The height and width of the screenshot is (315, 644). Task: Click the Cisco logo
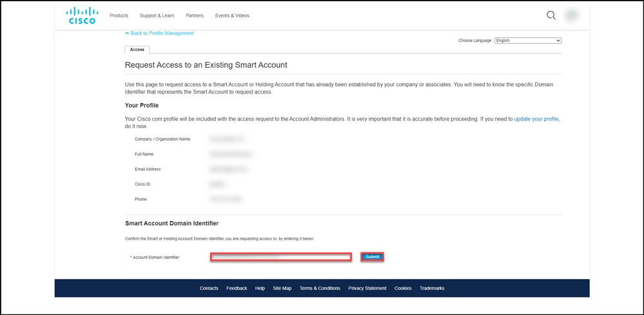coord(81,15)
